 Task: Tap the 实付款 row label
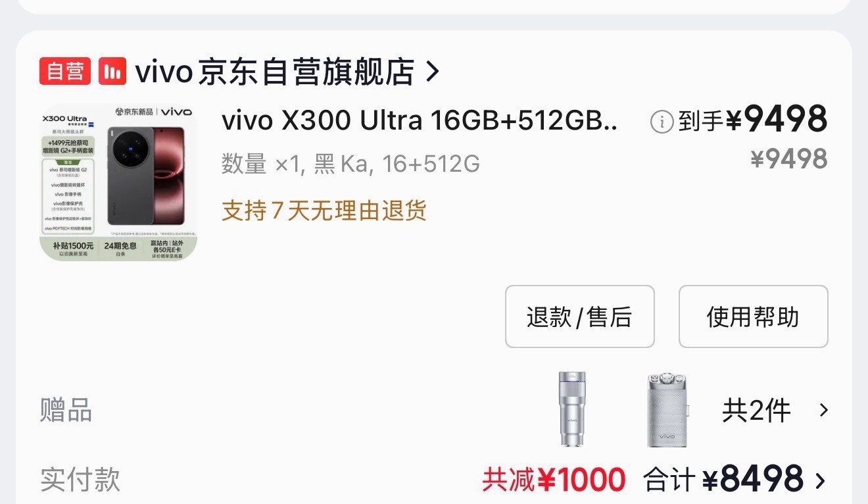coord(80,480)
